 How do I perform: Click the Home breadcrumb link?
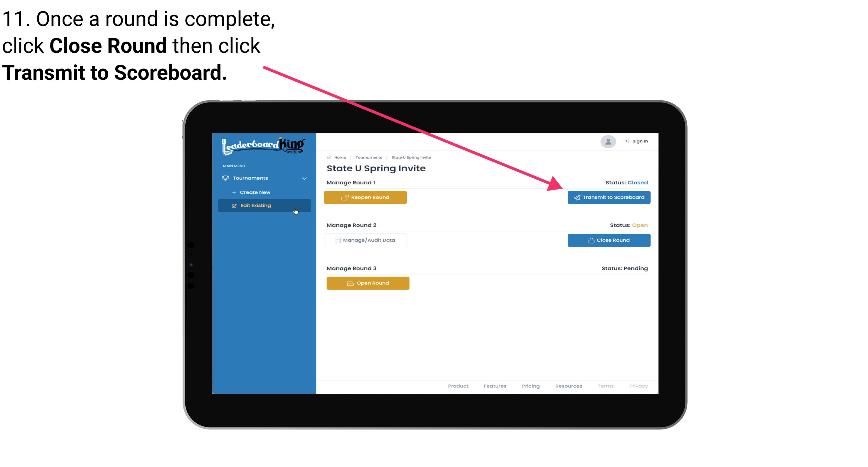(339, 157)
